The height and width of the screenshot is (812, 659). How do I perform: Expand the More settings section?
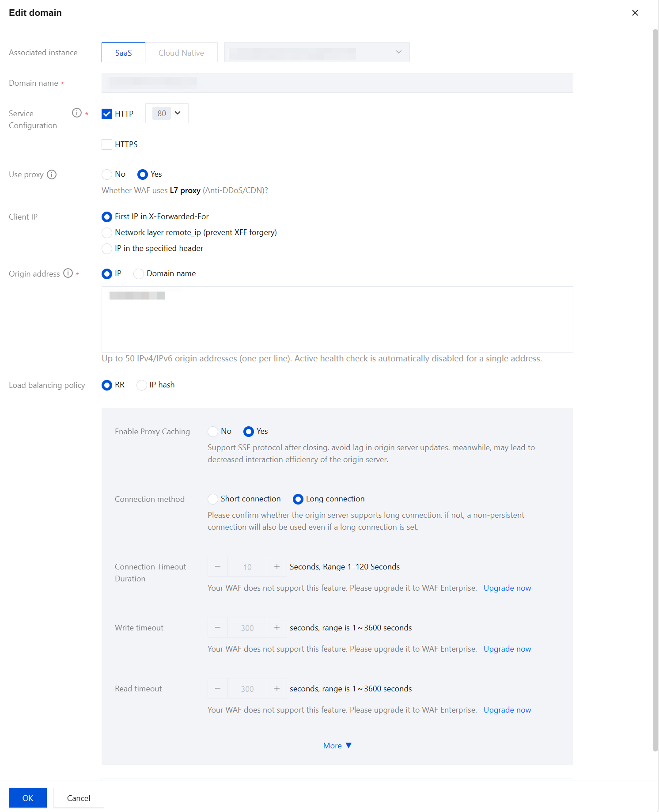tap(337, 746)
